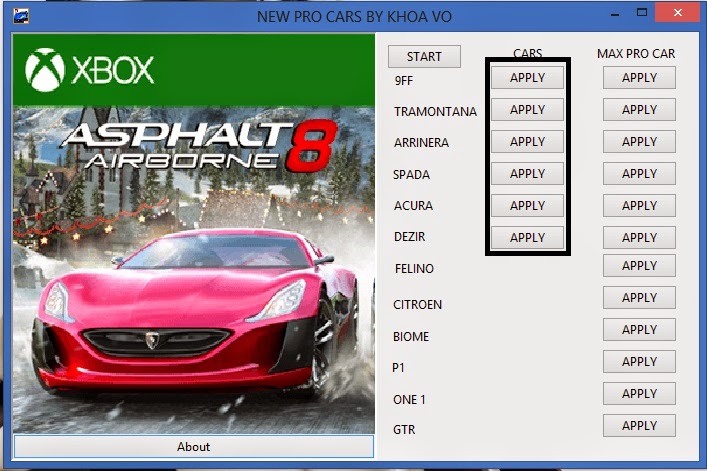The image size is (707, 471).
Task: Click the app icon in title bar
Action: [21, 16]
